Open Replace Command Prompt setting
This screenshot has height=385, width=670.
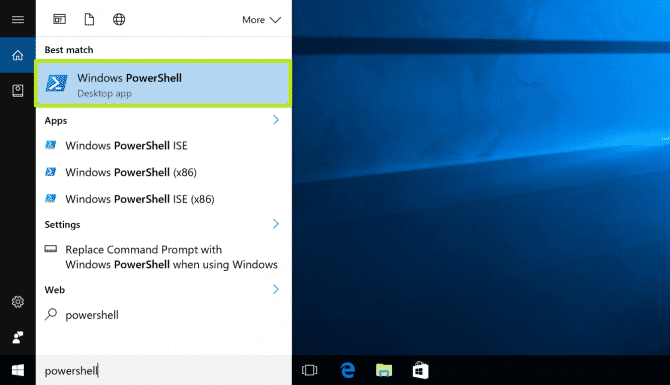pos(163,257)
